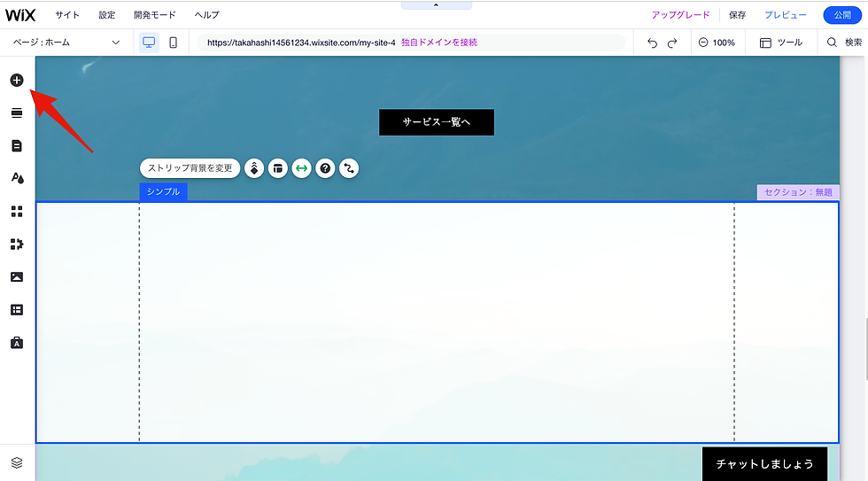This screenshot has height=481, width=868.
Task: Open the Pages and Menu icon
Action: (17, 145)
